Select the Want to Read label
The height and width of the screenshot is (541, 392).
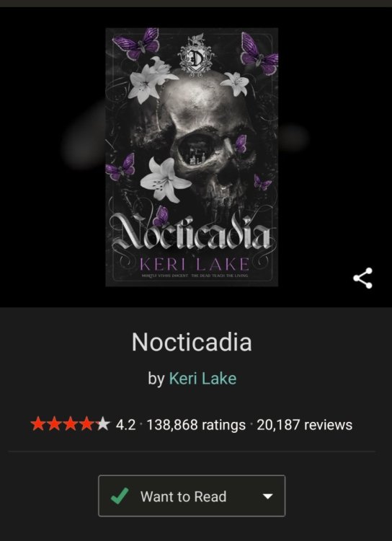[x=183, y=496]
